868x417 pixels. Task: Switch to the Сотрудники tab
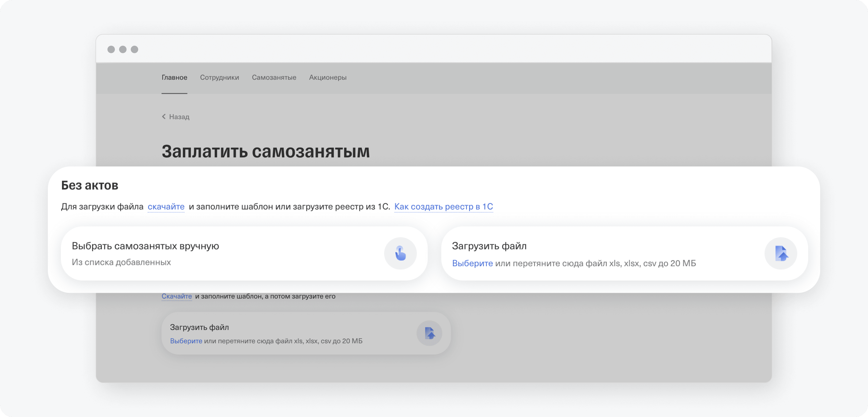pos(219,78)
